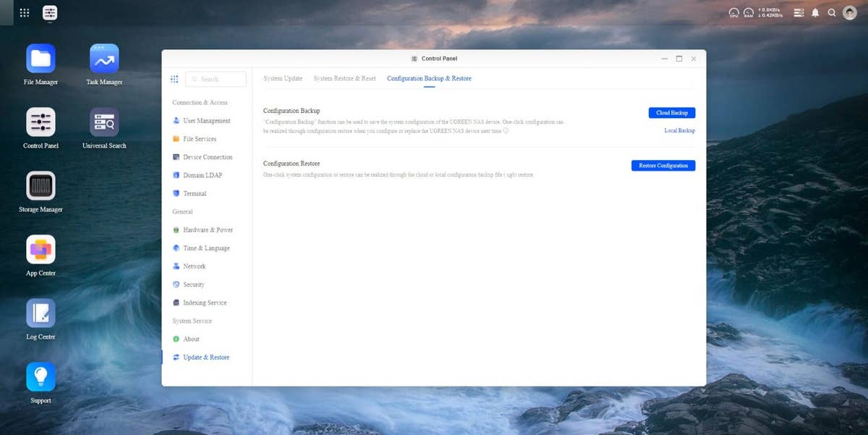This screenshot has height=435, width=868.
Task: Click the Restore Configuration button
Action: pyautogui.click(x=663, y=166)
